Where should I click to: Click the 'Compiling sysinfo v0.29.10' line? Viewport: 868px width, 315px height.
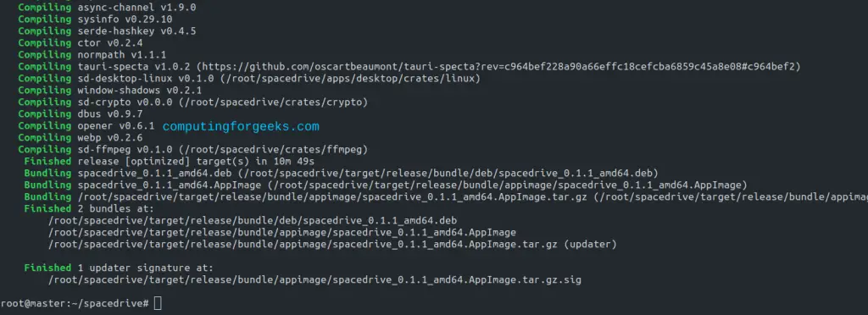(95, 19)
